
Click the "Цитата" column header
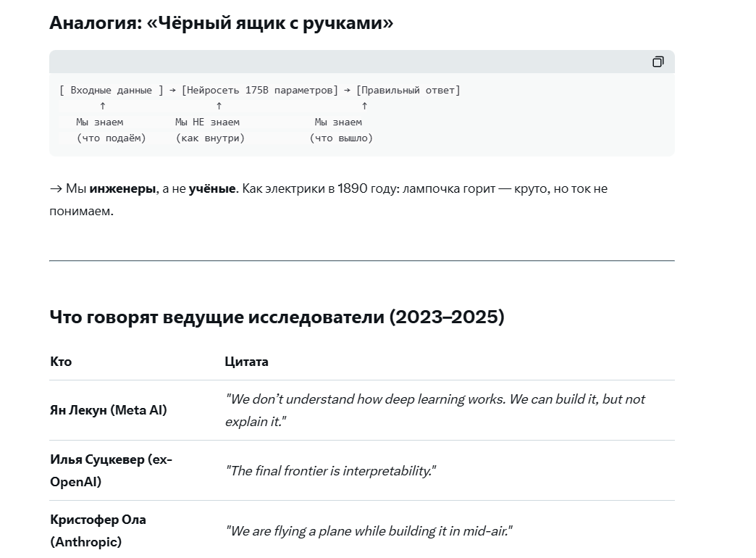click(246, 361)
